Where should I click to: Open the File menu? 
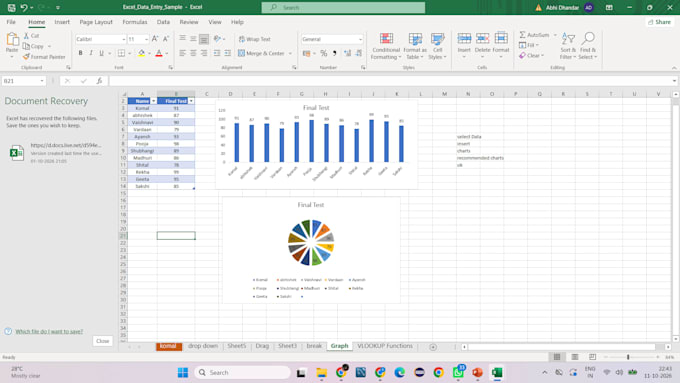pyautogui.click(x=11, y=22)
